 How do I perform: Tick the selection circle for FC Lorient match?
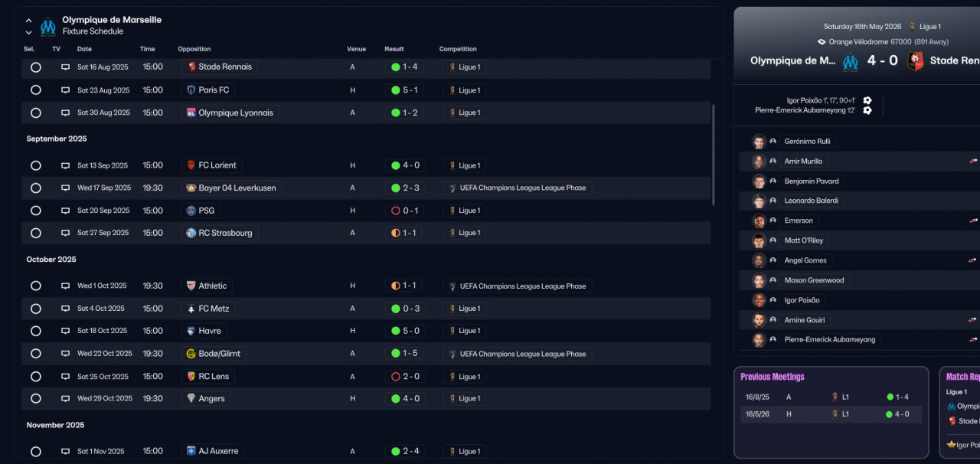(36, 165)
